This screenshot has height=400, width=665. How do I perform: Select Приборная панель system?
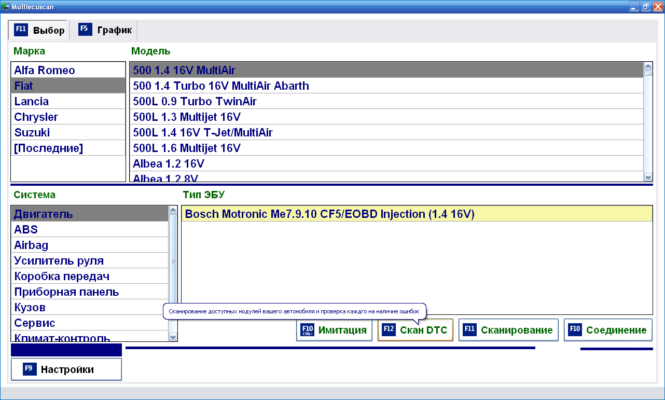[90, 292]
